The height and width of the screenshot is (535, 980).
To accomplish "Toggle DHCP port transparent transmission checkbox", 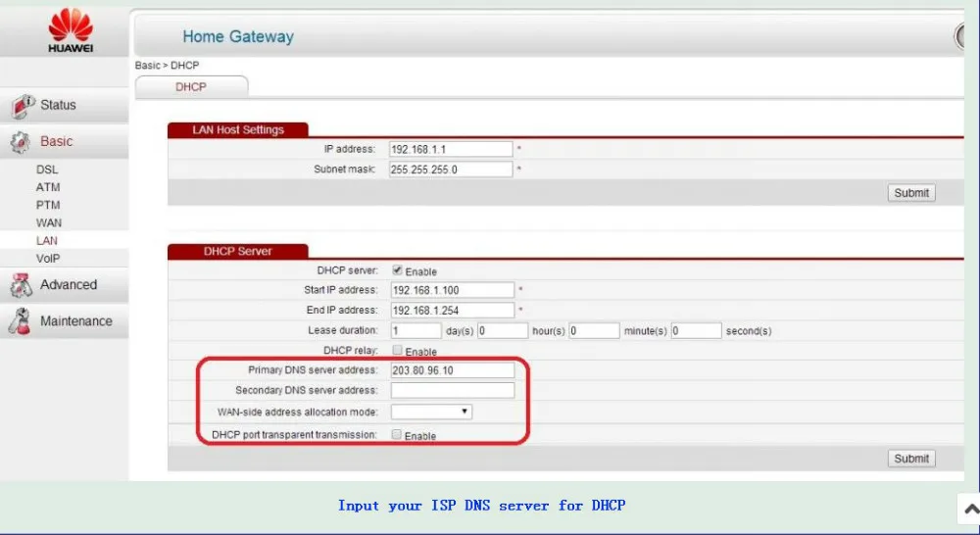I will tap(396, 434).
